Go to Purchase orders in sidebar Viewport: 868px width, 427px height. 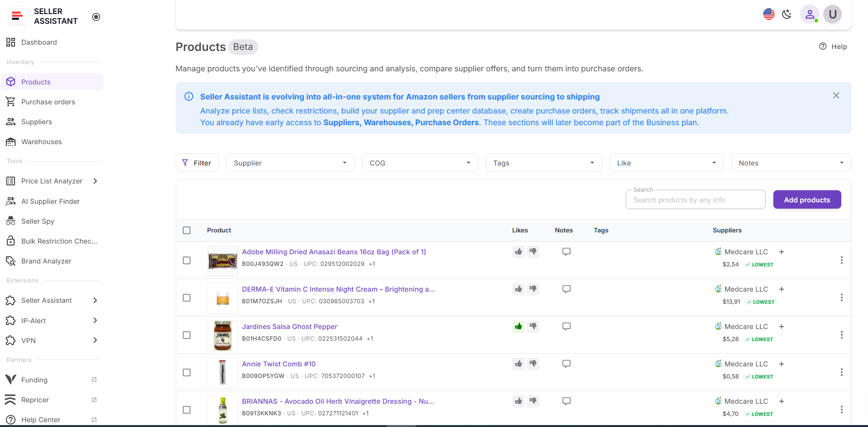(x=48, y=102)
